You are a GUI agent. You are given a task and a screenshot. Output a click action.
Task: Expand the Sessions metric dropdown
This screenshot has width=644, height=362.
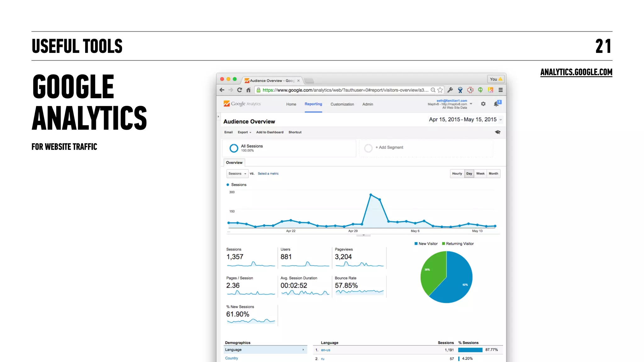(237, 173)
